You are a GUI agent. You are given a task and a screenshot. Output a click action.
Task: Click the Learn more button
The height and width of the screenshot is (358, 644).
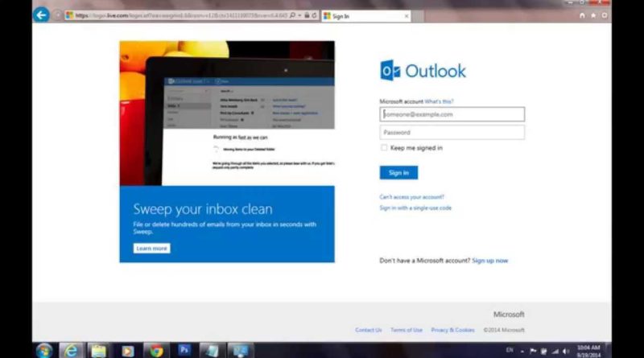coord(151,249)
